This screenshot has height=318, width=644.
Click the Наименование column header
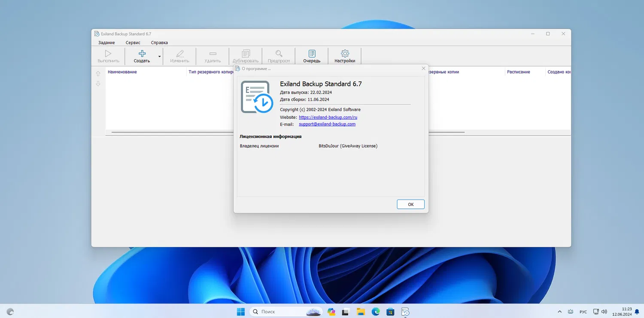pyautogui.click(x=122, y=72)
